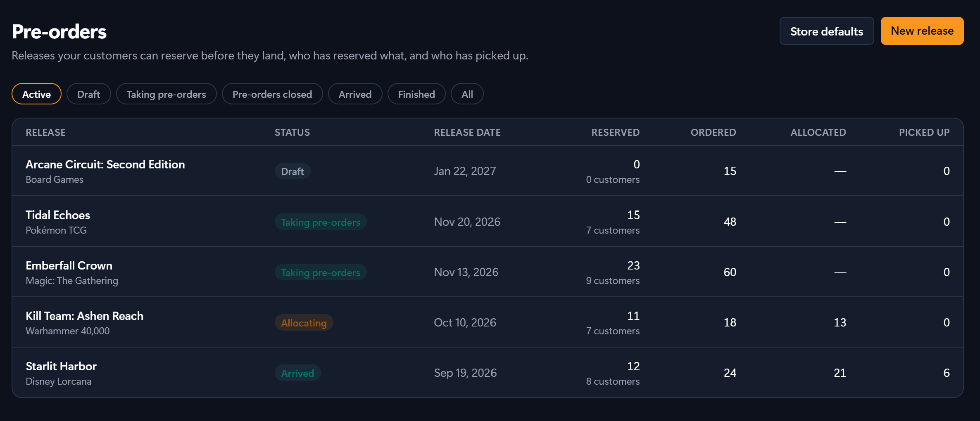The width and height of the screenshot is (980, 421).
Task: Click ordered value 60 for Emberfall Crown
Action: point(730,272)
